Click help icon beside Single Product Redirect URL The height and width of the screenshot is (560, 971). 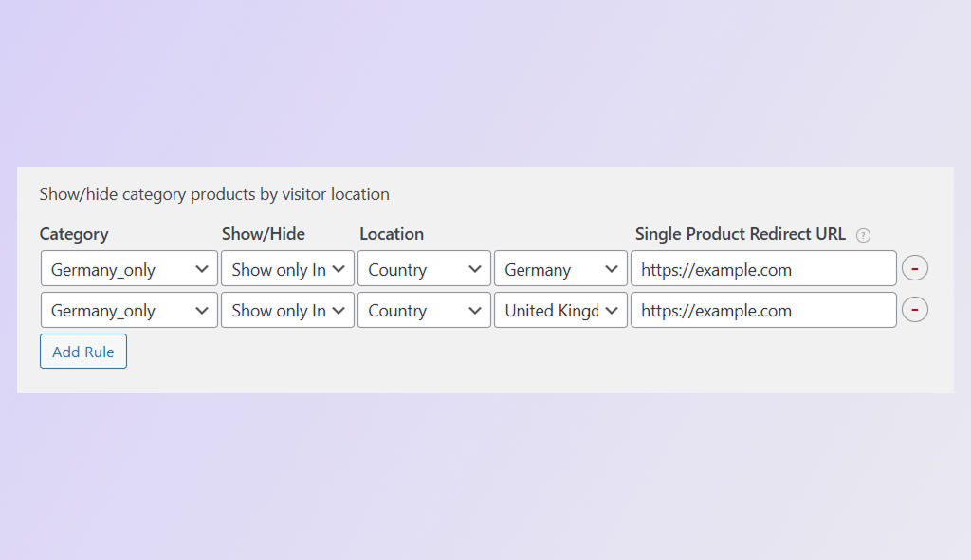click(863, 235)
